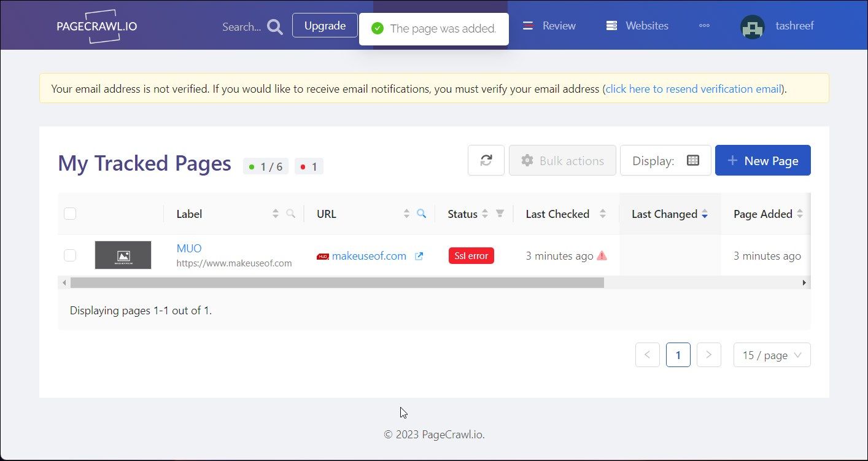Click the Label column search icon

[291, 214]
